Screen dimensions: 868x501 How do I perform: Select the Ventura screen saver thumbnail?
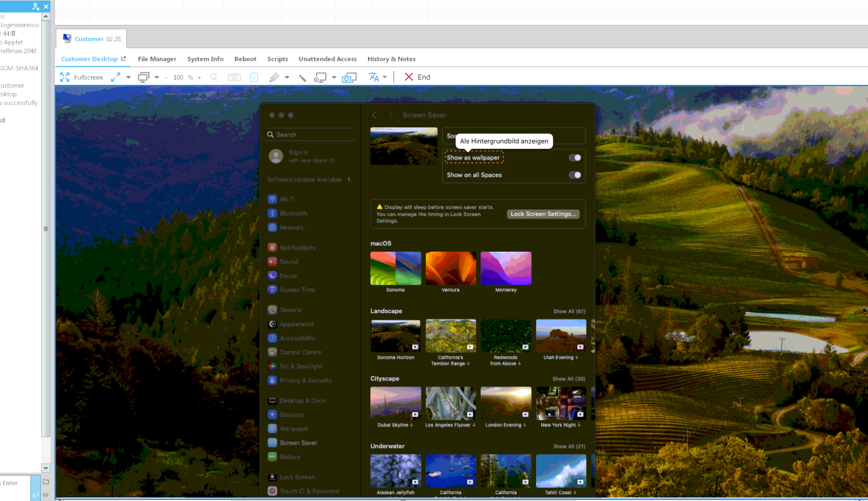pos(451,269)
